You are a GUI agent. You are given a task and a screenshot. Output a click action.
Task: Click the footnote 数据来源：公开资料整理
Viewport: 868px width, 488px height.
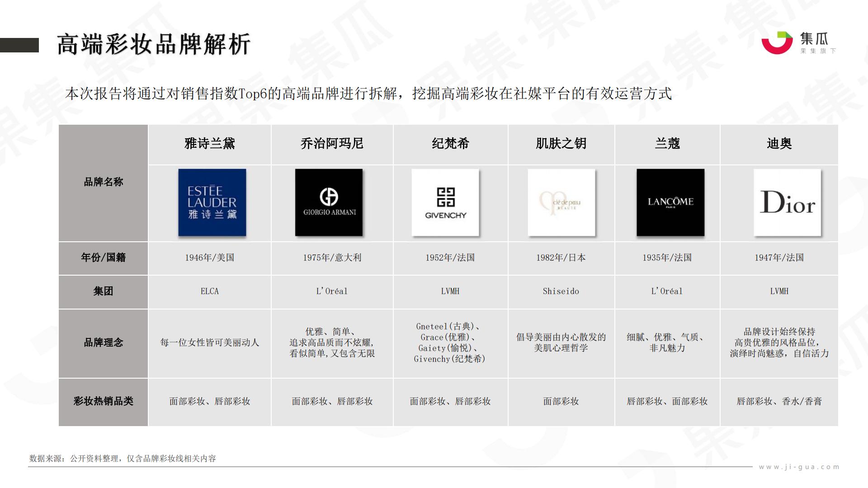click(123, 459)
